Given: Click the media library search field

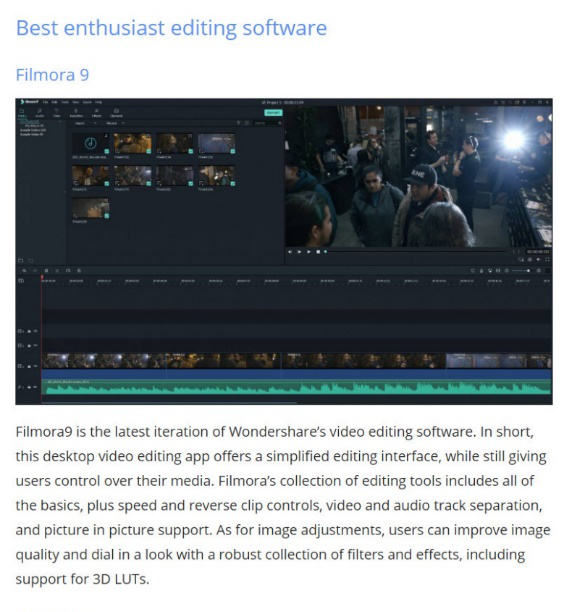Looking at the screenshot, I should [x=265, y=123].
